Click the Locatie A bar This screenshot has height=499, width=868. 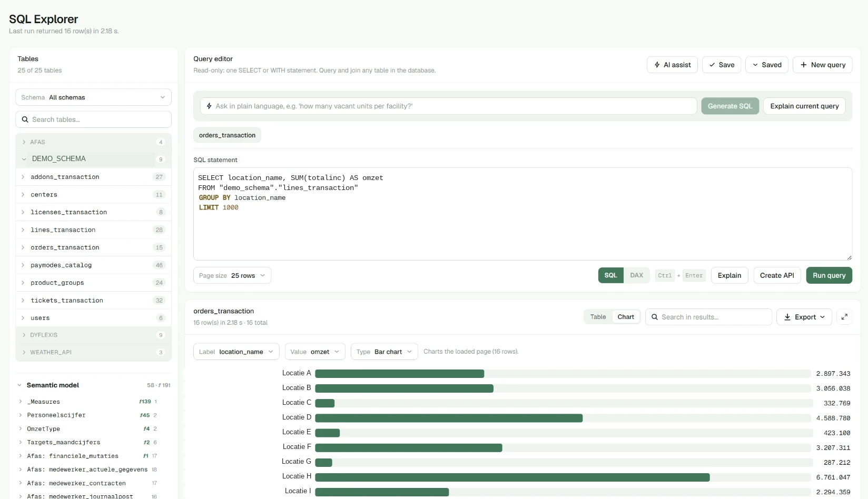tap(399, 374)
